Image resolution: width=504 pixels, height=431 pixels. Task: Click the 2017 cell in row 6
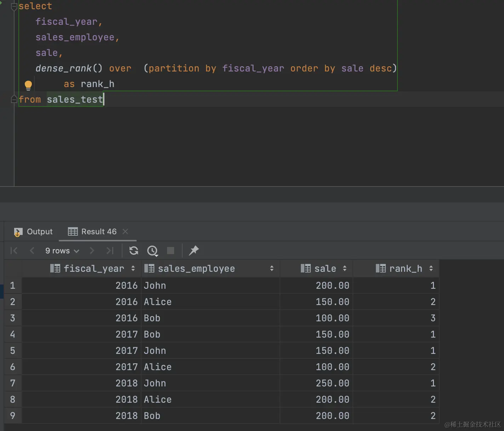(x=81, y=367)
